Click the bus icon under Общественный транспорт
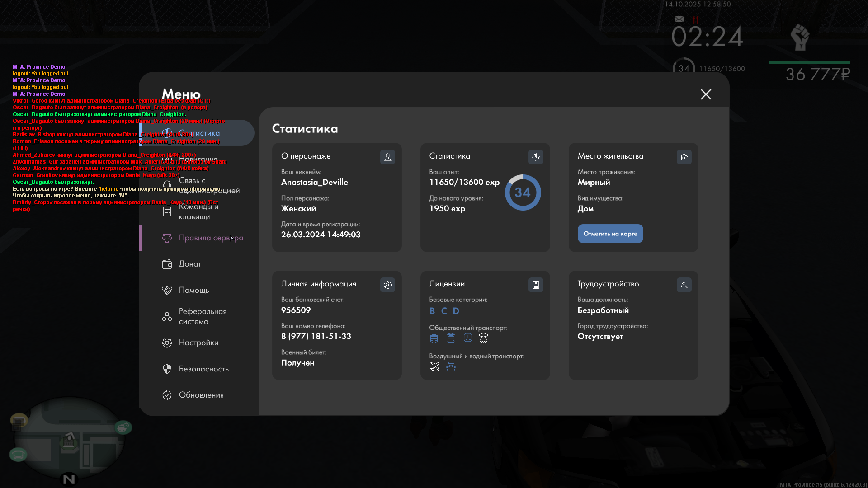The height and width of the screenshot is (488, 868). point(434,338)
